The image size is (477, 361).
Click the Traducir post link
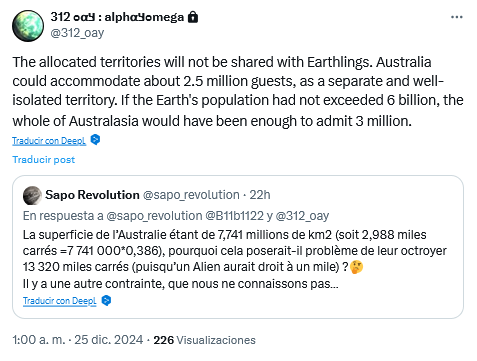[44, 160]
